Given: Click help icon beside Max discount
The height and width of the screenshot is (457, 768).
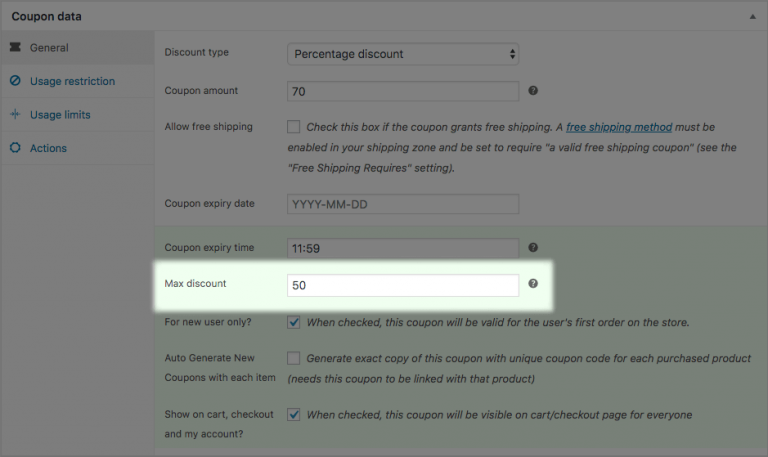Looking at the screenshot, I should 533,284.
